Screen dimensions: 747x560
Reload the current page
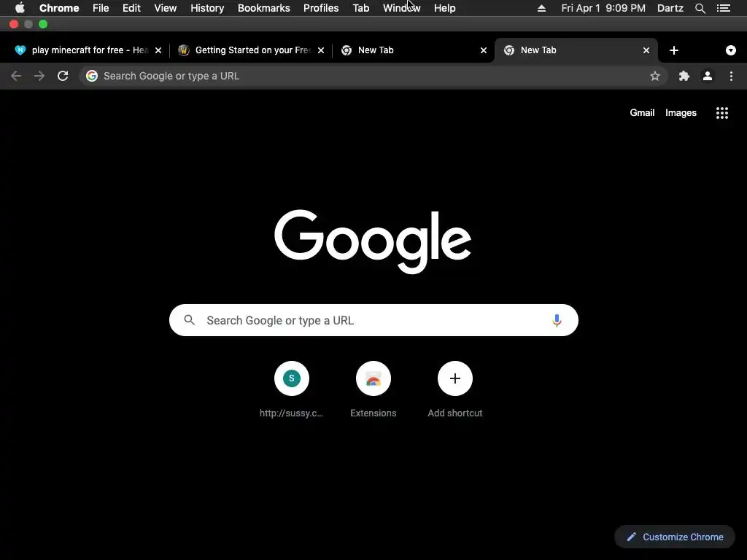63,76
